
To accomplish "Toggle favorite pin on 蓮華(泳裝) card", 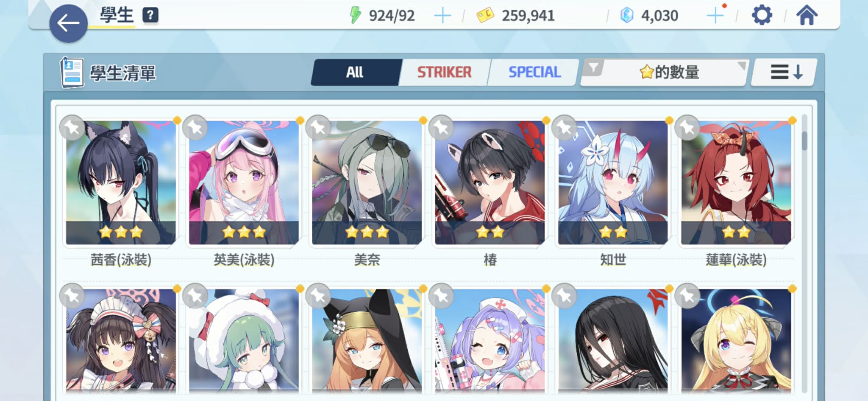I will 687,127.
